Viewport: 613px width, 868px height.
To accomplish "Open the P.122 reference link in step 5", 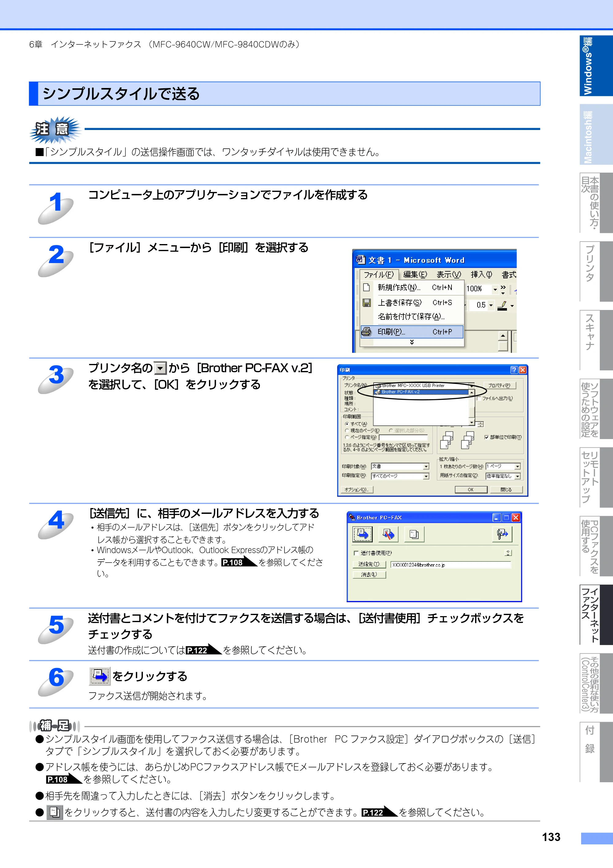I will point(203,650).
